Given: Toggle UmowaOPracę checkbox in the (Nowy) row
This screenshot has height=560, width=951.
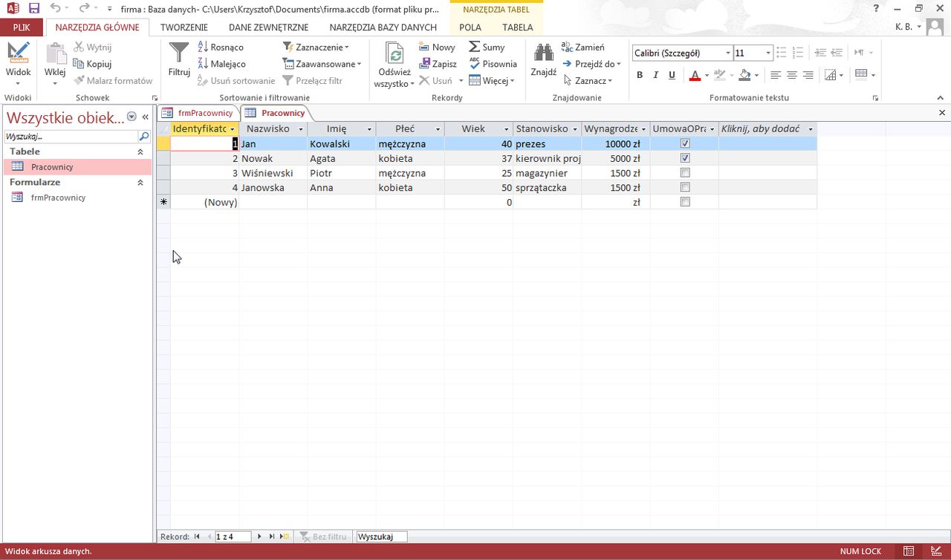Looking at the screenshot, I should [685, 202].
